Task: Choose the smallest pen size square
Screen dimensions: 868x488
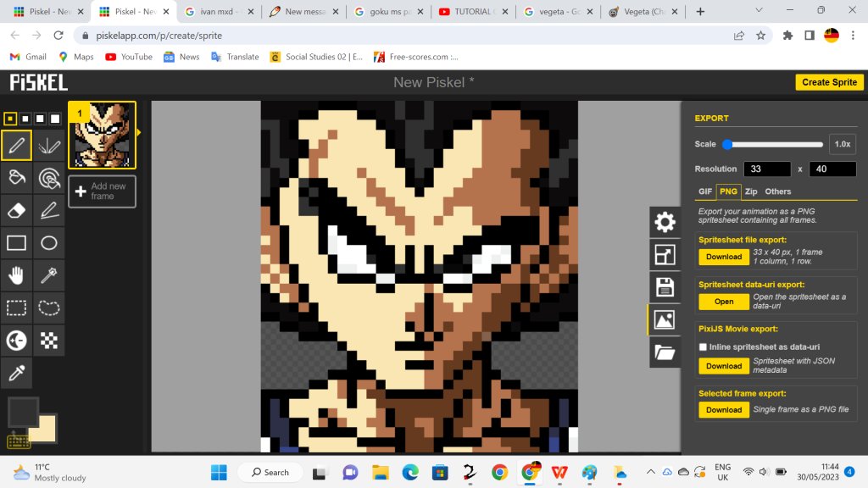Action: tap(10, 119)
